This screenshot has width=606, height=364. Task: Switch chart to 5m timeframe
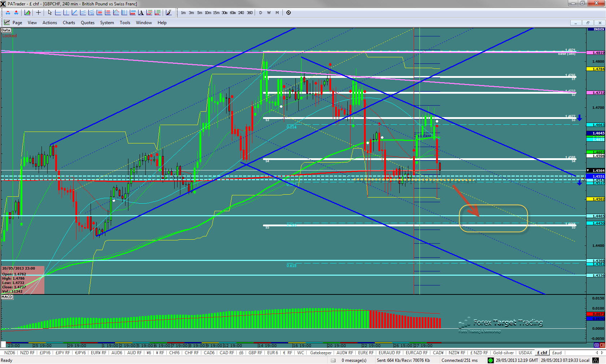click(199, 13)
